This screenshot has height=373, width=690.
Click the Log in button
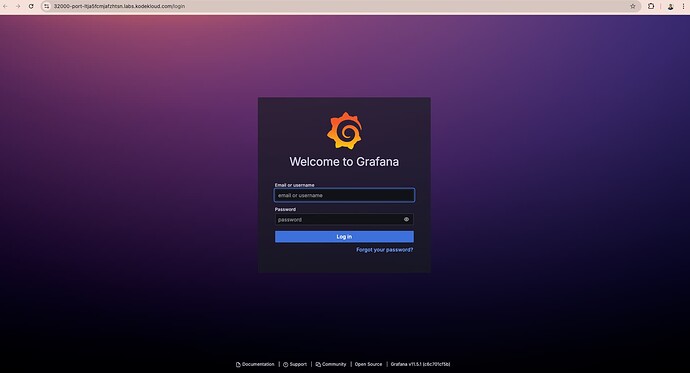344,237
